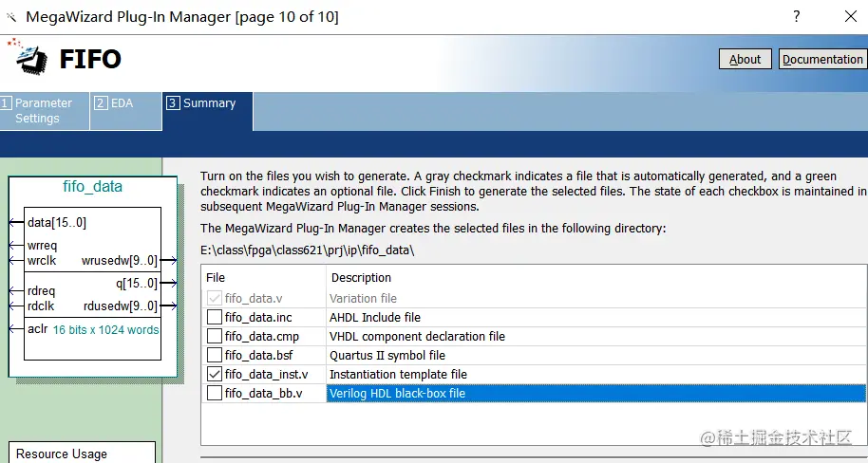
Task: Click the About button
Action: pyautogui.click(x=745, y=59)
